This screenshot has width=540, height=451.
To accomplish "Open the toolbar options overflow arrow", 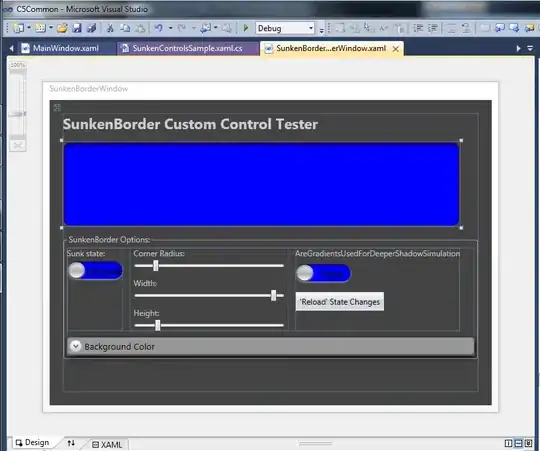I will coord(321,30).
